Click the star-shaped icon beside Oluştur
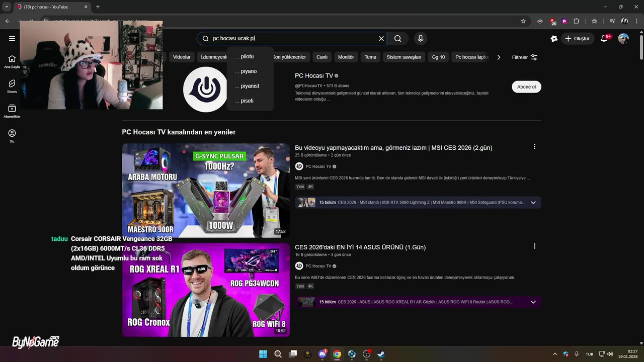 [x=554, y=39]
